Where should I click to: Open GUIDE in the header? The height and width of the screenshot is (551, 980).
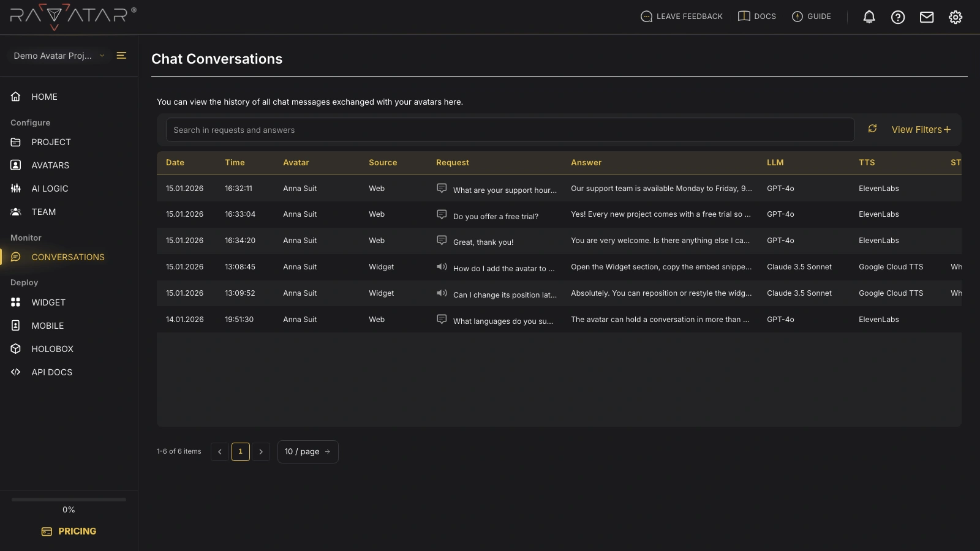click(x=811, y=17)
